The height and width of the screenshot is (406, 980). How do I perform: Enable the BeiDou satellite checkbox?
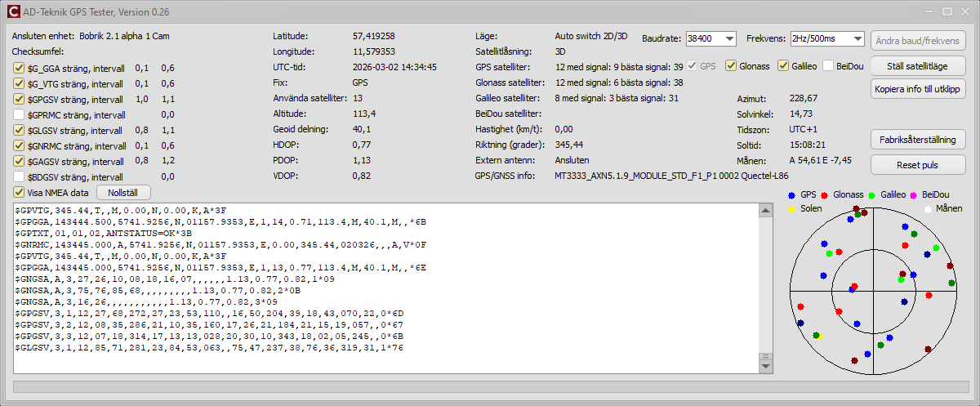pyautogui.click(x=828, y=65)
